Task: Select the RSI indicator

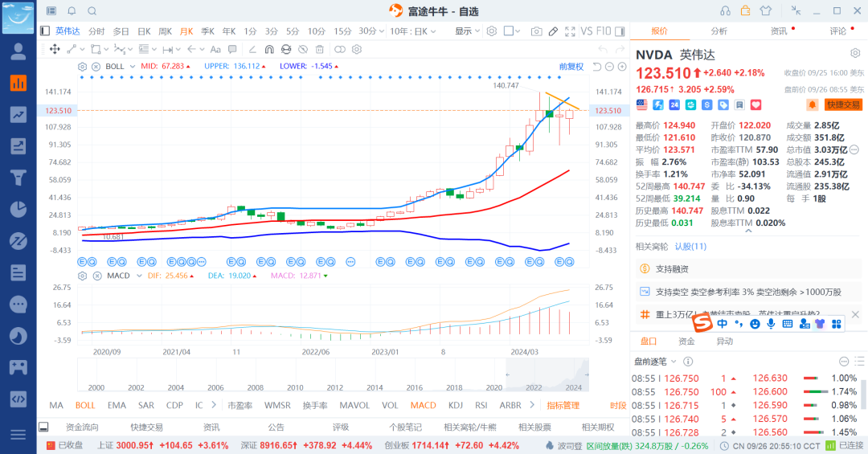Action: pos(481,405)
